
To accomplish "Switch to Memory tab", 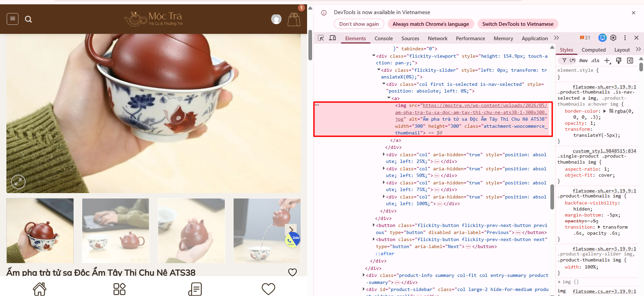I will click(503, 39).
